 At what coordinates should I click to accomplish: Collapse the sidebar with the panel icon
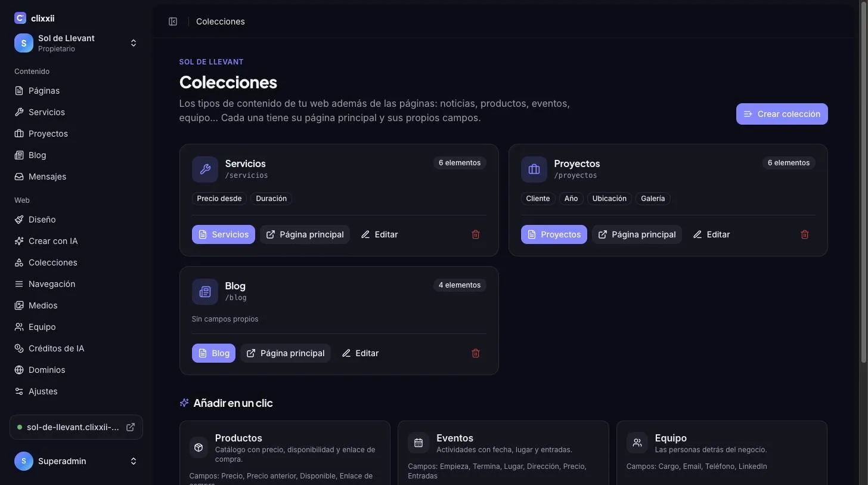pyautogui.click(x=173, y=21)
